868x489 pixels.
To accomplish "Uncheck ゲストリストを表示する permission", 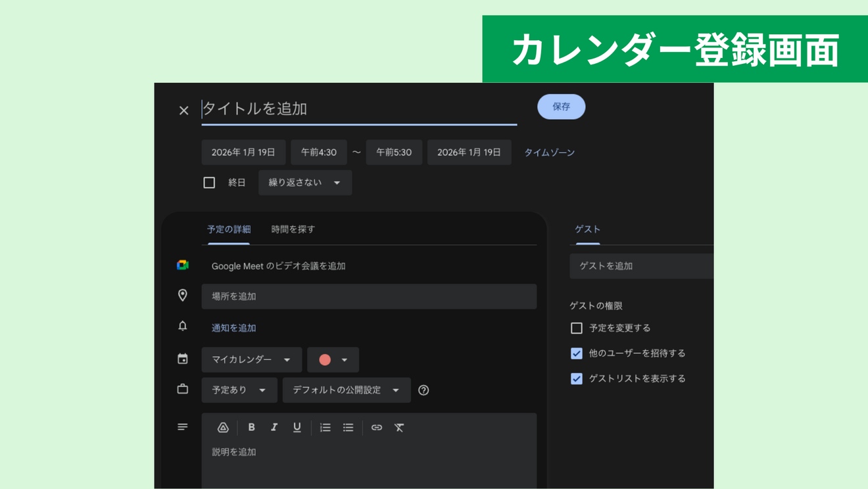I will click(577, 378).
